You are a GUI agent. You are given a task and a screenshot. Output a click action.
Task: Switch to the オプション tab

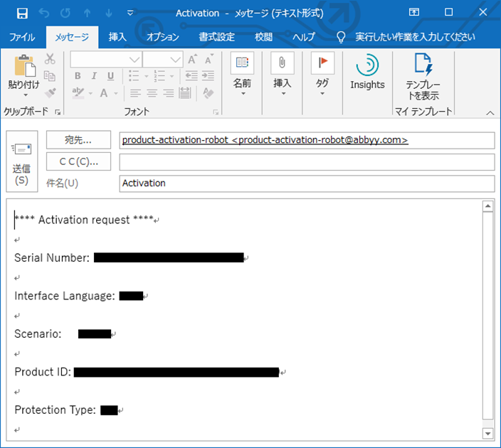click(163, 37)
